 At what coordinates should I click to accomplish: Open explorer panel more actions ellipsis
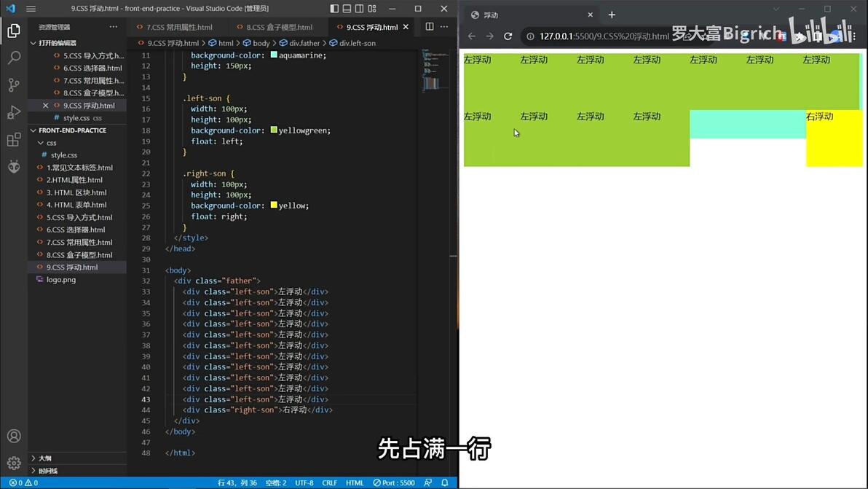[x=114, y=26]
